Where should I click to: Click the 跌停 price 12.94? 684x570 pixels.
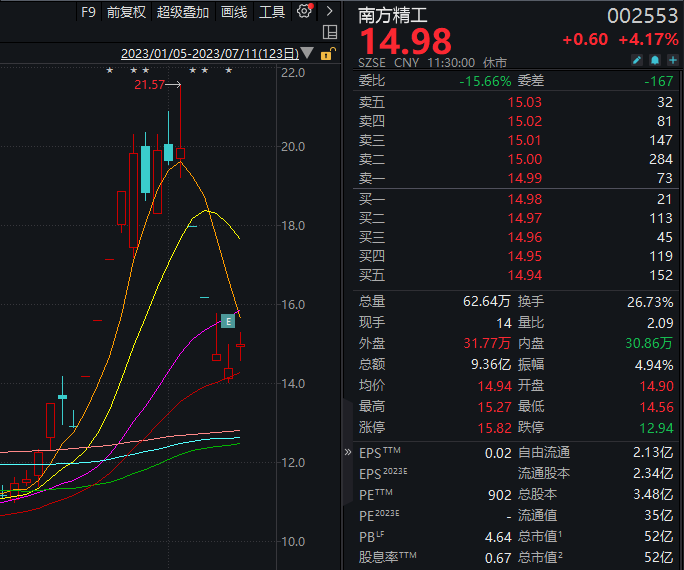pos(657,428)
